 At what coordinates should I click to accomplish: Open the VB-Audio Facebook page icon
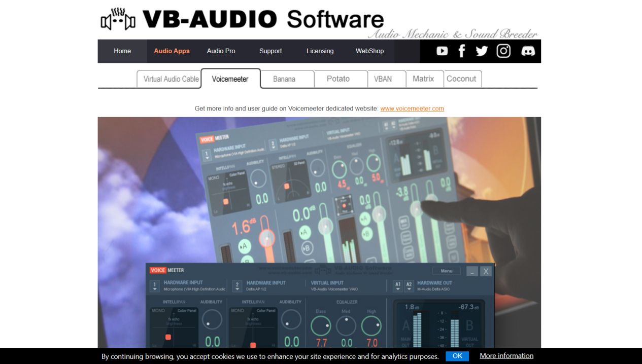[461, 51]
